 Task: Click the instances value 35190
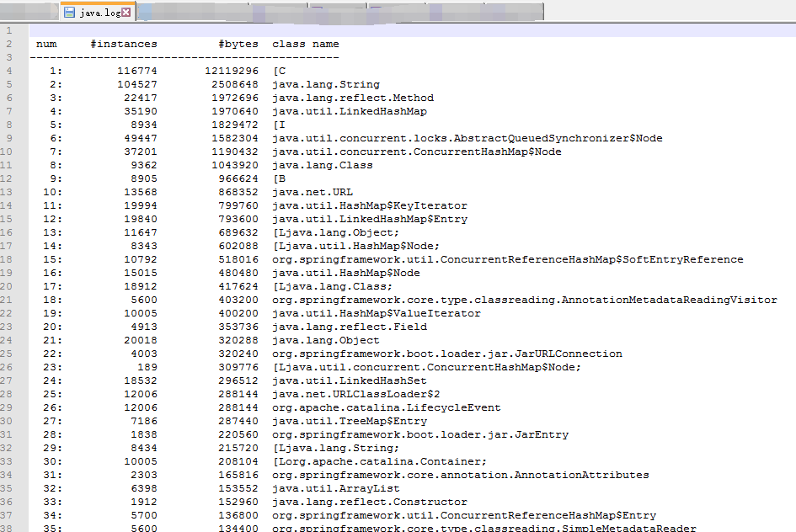[141, 111]
